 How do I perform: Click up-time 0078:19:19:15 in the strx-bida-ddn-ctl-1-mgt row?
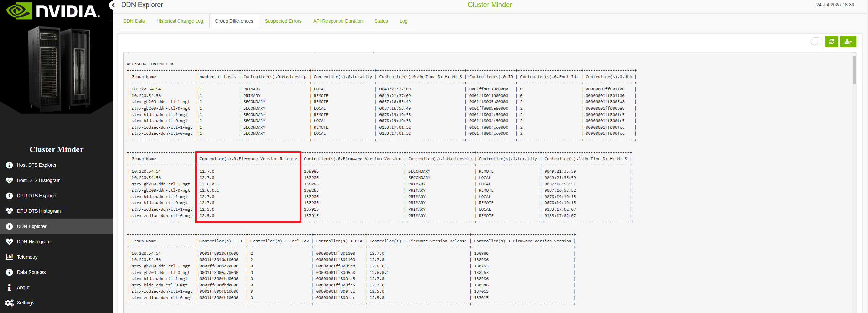click(x=560, y=197)
